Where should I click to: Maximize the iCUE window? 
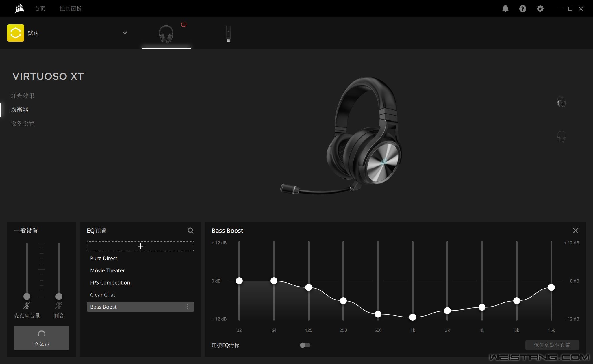[x=570, y=9]
